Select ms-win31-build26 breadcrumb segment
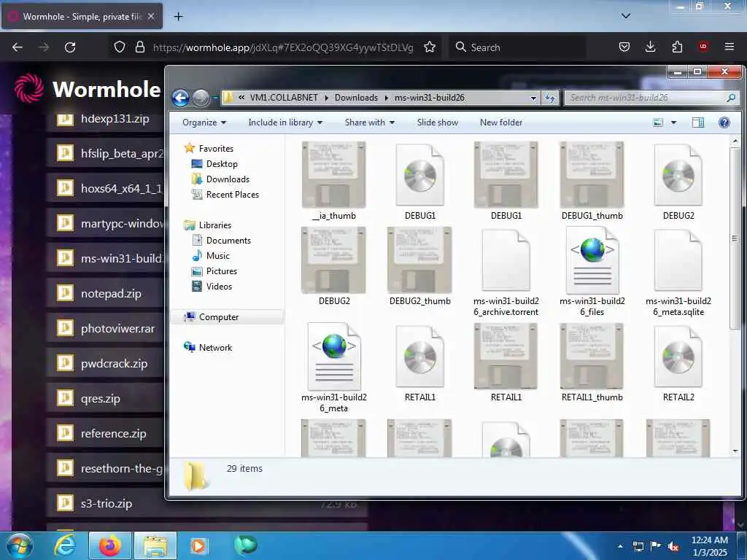The width and height of the screenshot is (747, 560). click(429, 98)
